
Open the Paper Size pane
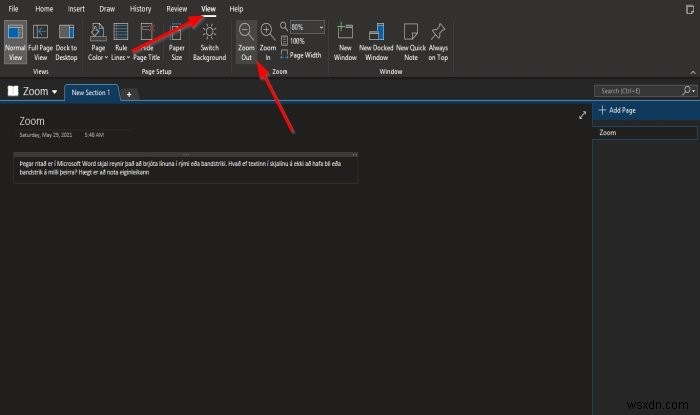(176, 42)
